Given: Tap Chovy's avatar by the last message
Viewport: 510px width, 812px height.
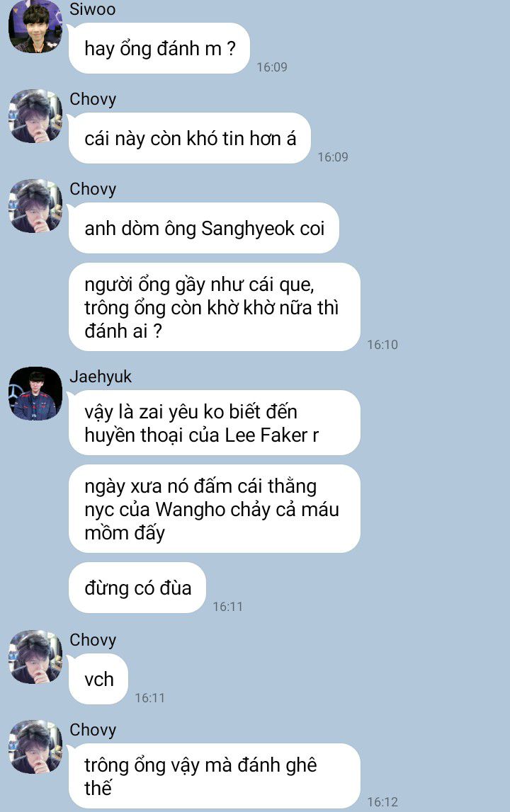Looking at the screenshot, I should [x=35, y=747].
